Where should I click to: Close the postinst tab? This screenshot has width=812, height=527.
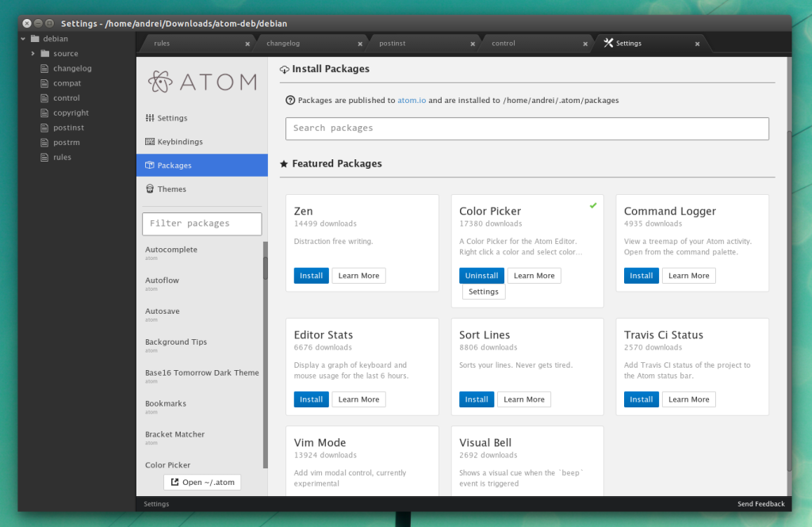pyautogui.click(x=473, y=44)
